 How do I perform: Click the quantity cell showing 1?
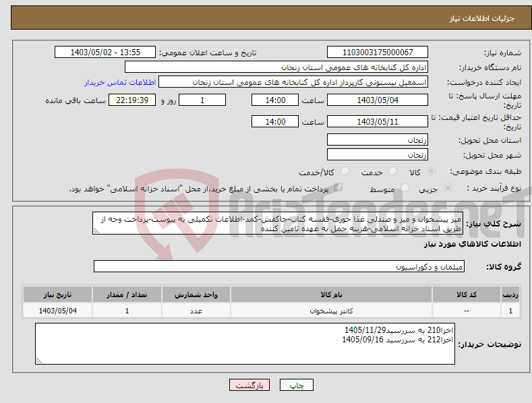[x=127, y=311]
